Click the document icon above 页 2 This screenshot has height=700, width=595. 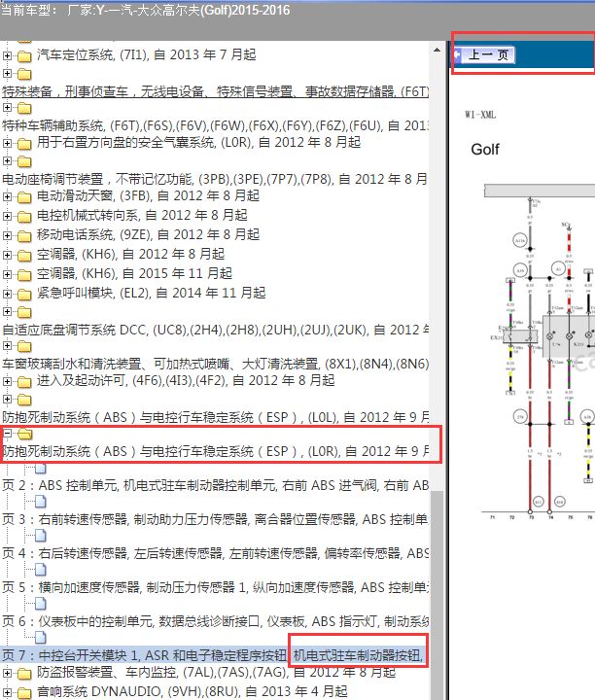click(x=41, y=469)
